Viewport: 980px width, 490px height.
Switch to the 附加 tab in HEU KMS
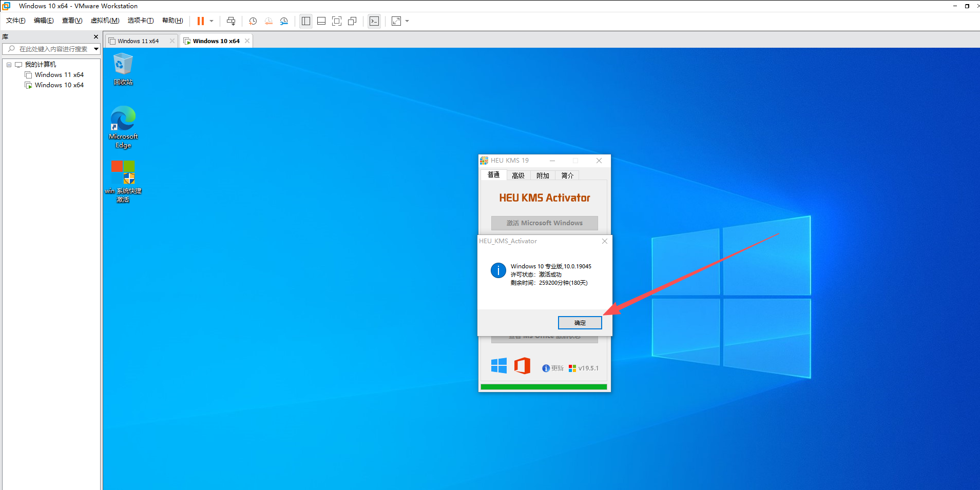[543, 175]
